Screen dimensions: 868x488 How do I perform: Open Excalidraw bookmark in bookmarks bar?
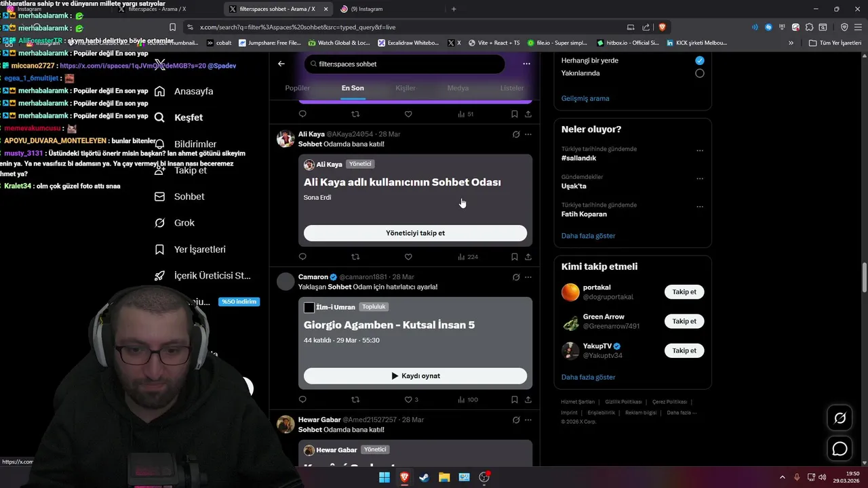(408, 43)
